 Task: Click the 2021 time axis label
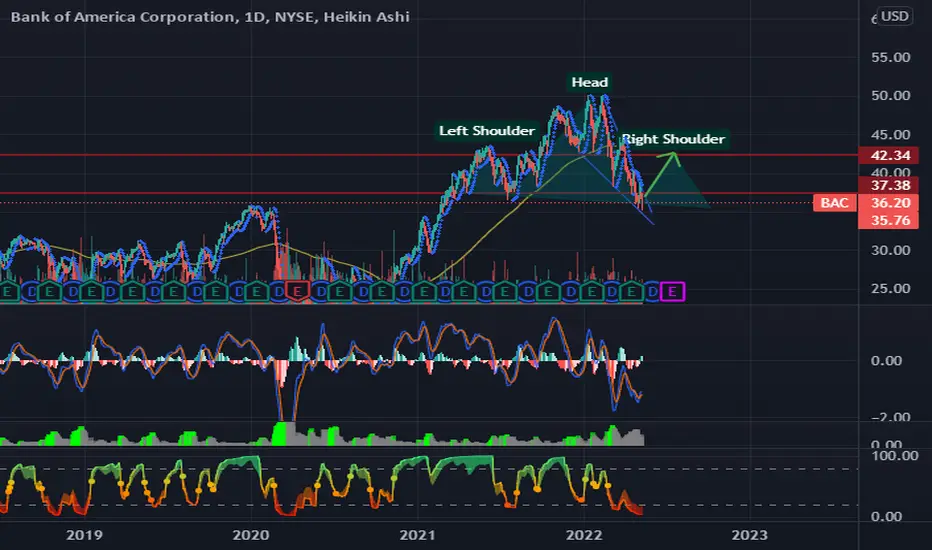(417, 535)
